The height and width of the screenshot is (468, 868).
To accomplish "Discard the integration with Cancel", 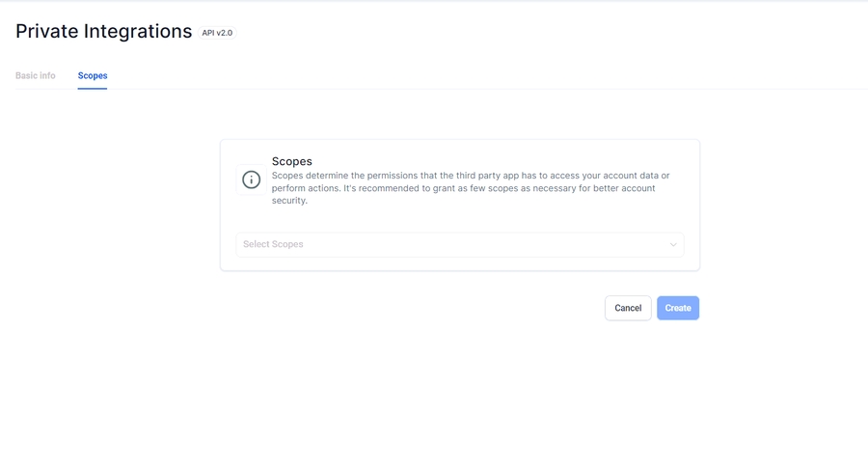I will [628, 309].
